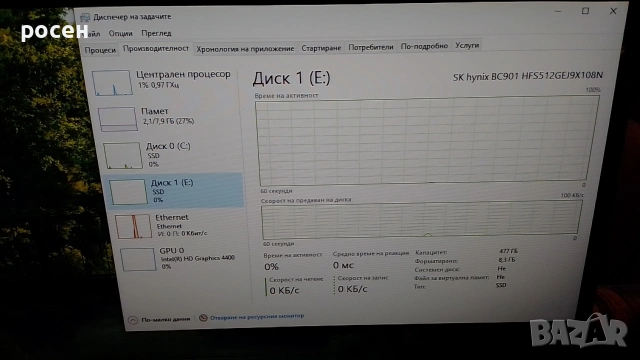Click the CPU usage mini graph

point(112,83)
